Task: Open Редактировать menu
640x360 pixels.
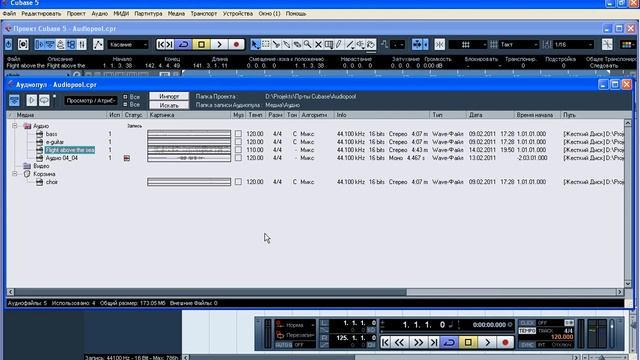Action: [x=41, y=13]
